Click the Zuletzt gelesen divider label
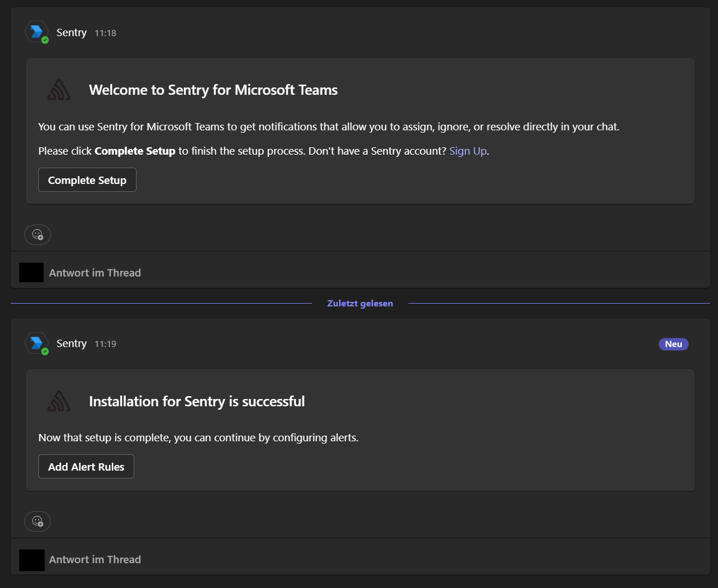Image resolution: width=718 pixels, height=588 pixels. [360, 303]
